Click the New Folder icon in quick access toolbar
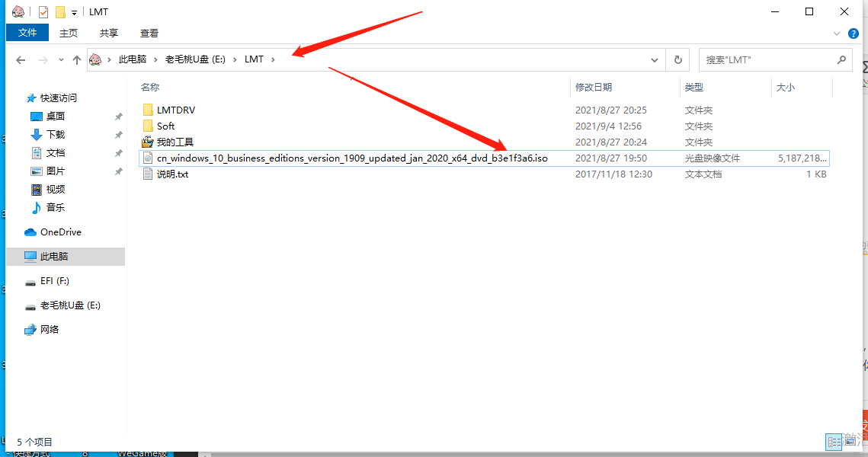This screenshot has height=457, width=868. pyautogui.click(x=59, y=11)
